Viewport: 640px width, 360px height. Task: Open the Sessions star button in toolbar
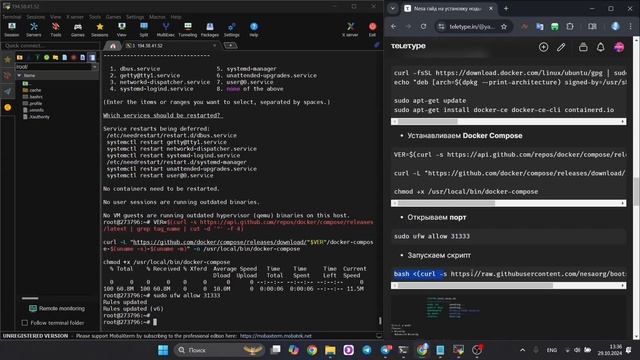tap(100, 29)
